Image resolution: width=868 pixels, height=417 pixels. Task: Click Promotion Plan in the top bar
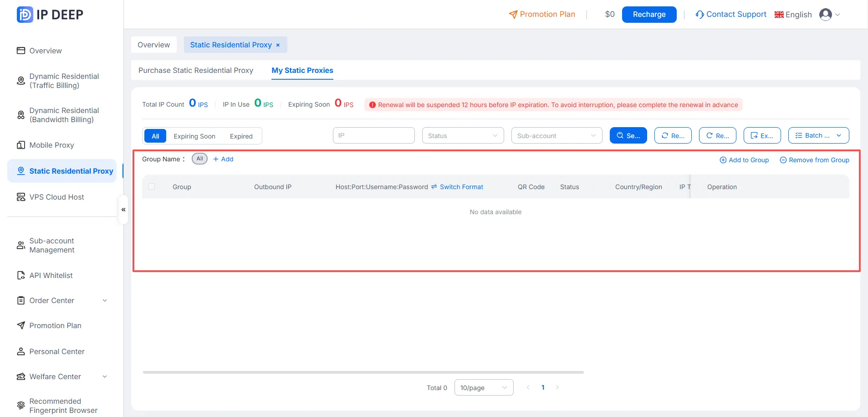pos(542,14)
